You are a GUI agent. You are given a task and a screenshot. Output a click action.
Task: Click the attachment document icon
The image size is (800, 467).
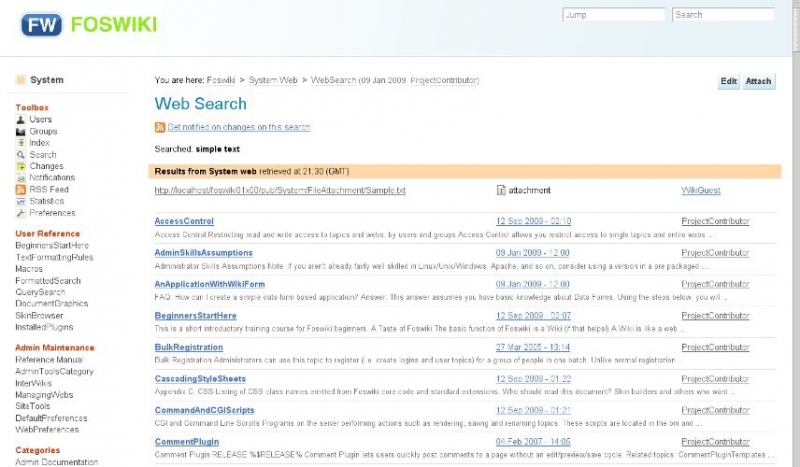[501, 190]
